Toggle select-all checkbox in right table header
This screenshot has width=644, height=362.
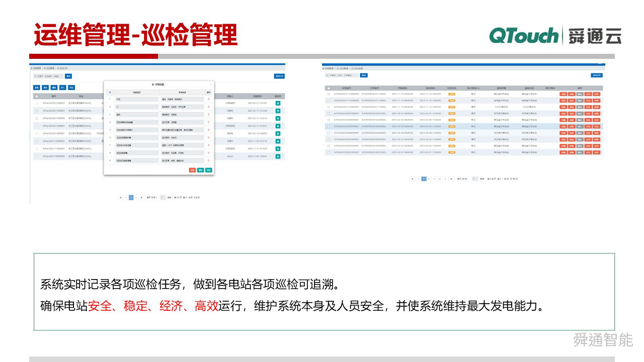(x=329, y=87)
